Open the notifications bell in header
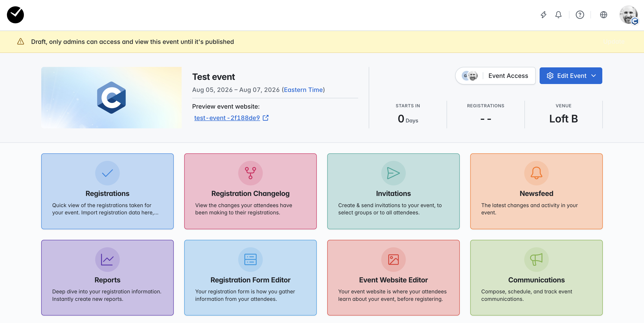The image size is (644, 323). (x=558, y=15)
